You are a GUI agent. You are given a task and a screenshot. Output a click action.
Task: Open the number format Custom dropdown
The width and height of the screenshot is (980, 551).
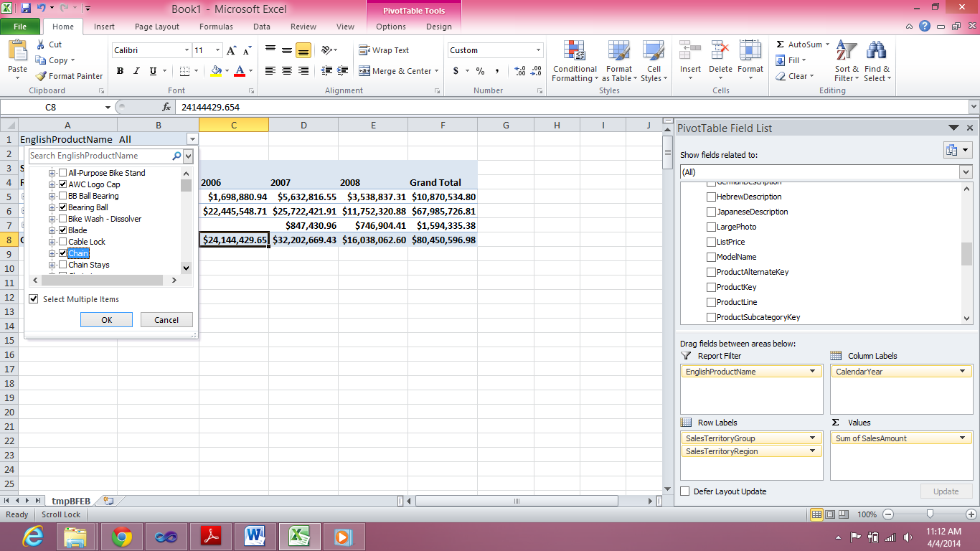538,50
